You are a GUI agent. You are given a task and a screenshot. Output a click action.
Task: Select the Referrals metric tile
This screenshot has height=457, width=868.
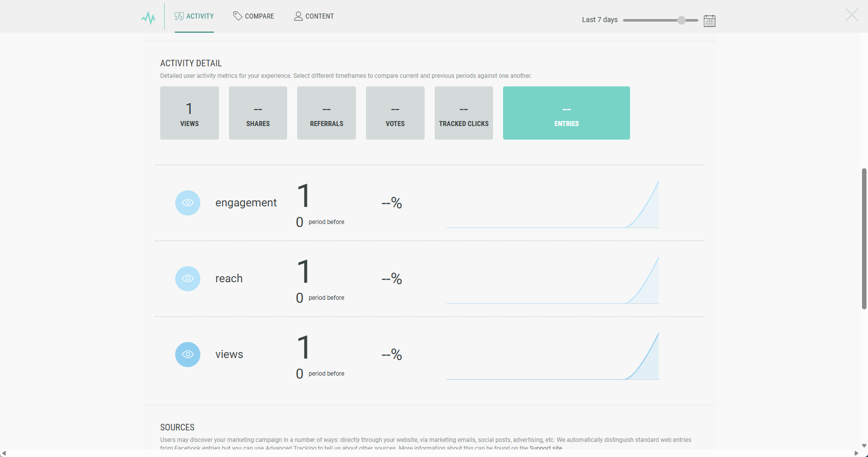coord(326,113)
